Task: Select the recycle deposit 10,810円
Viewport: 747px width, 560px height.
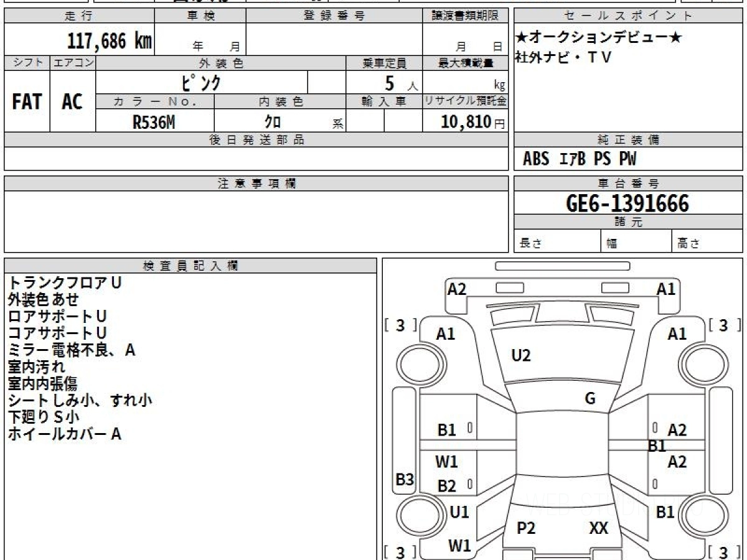Action: [x=472, y=122]
